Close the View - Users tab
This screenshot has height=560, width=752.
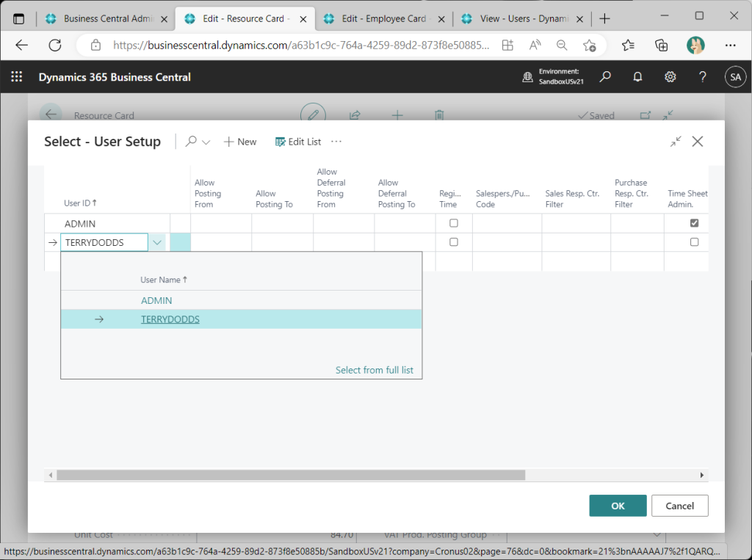click(x=579, y=19)
